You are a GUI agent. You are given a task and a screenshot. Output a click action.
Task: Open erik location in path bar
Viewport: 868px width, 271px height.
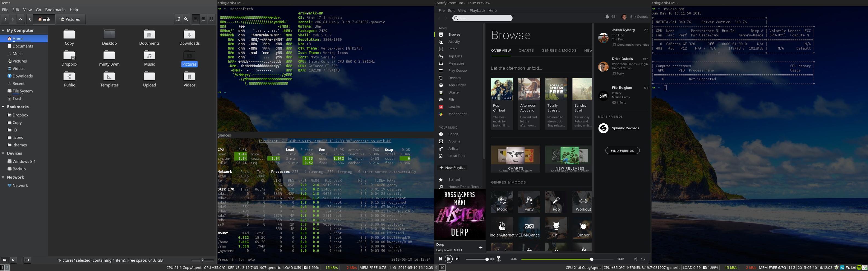tap(45, 19)
